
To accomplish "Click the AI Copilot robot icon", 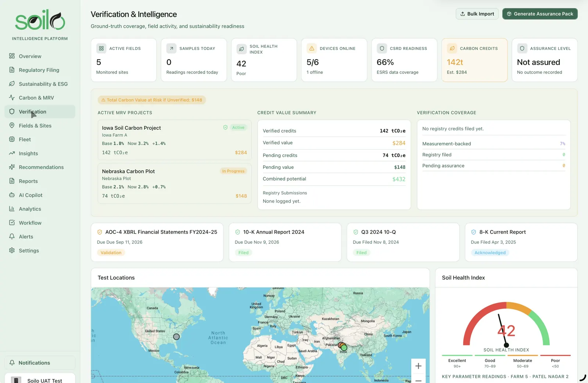I will click(x=12, y=195).
